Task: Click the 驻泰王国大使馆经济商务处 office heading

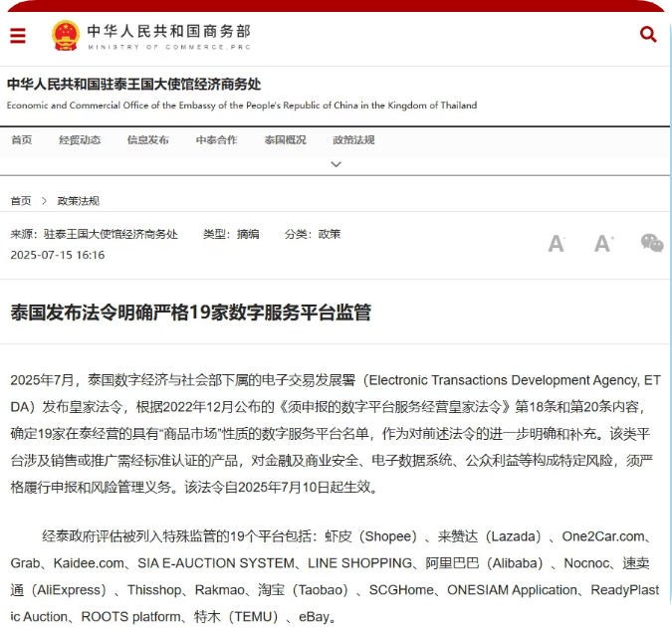Action: click(x=133, y=85)
